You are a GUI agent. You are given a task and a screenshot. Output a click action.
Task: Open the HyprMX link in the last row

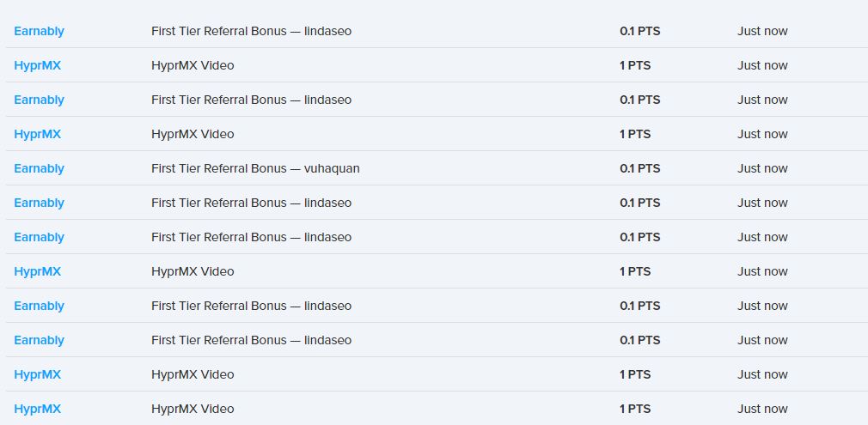pyautogui.click(x=37, y=409)
